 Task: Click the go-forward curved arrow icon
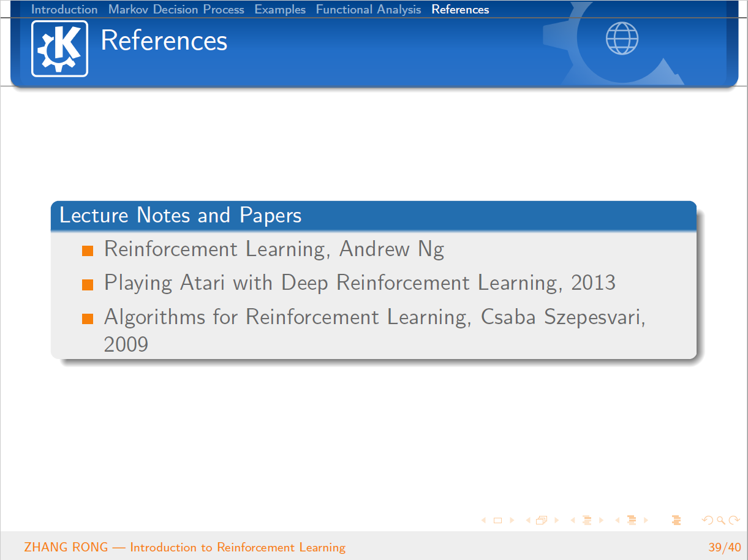pos(735,520)
